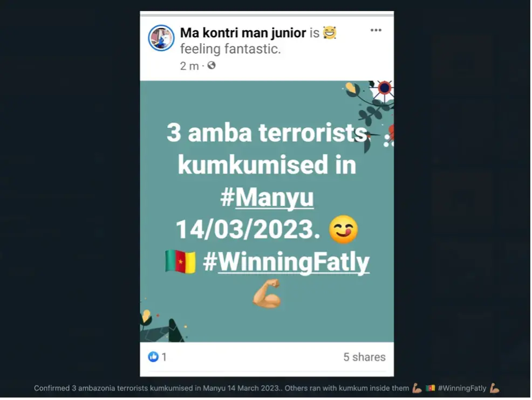Click the flower decoration in post corner
The width and height of the screenshot is (532, 400).
(385, 88)
